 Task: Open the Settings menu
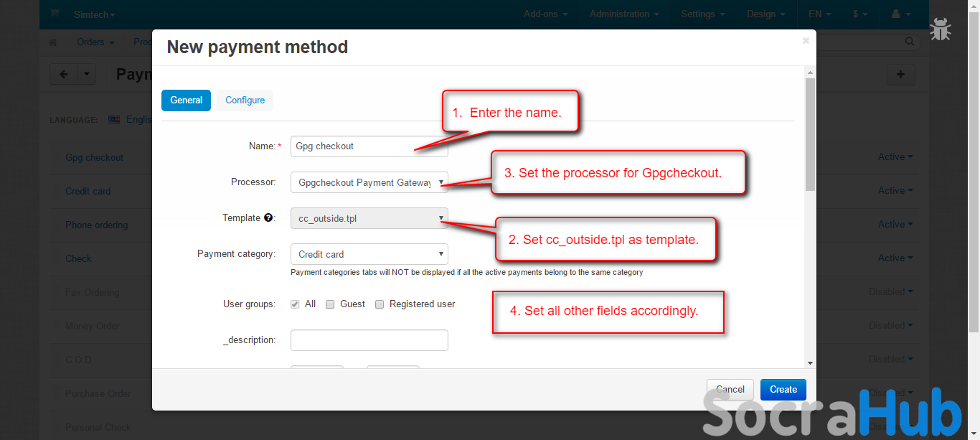point(703,14)
